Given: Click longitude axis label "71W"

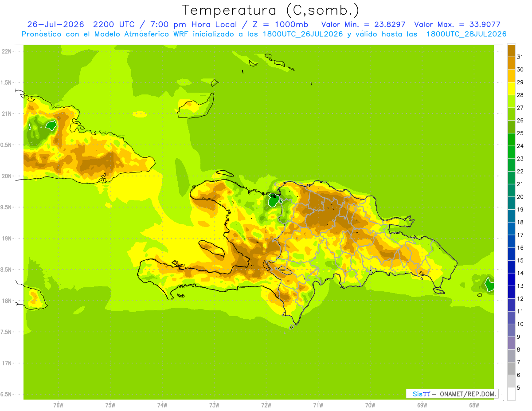Looking at the screenshot, I should tap(318, 405).
